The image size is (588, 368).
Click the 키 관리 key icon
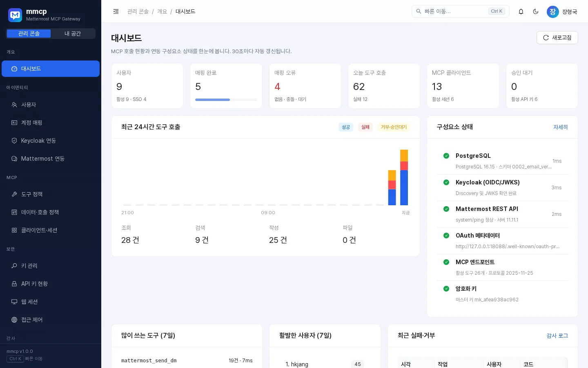click(14, 266)
